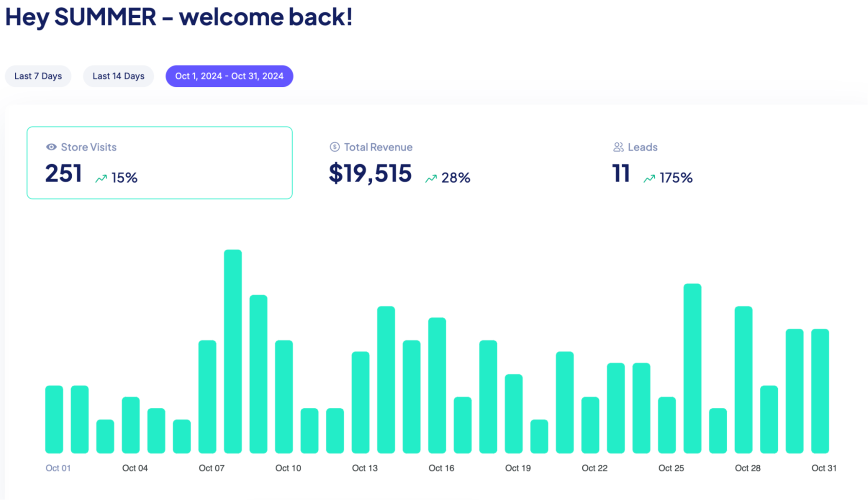The height and width of the screenshot is (500, 868).
Task: Select the Store Visits metric card
Action: [159, 163]
